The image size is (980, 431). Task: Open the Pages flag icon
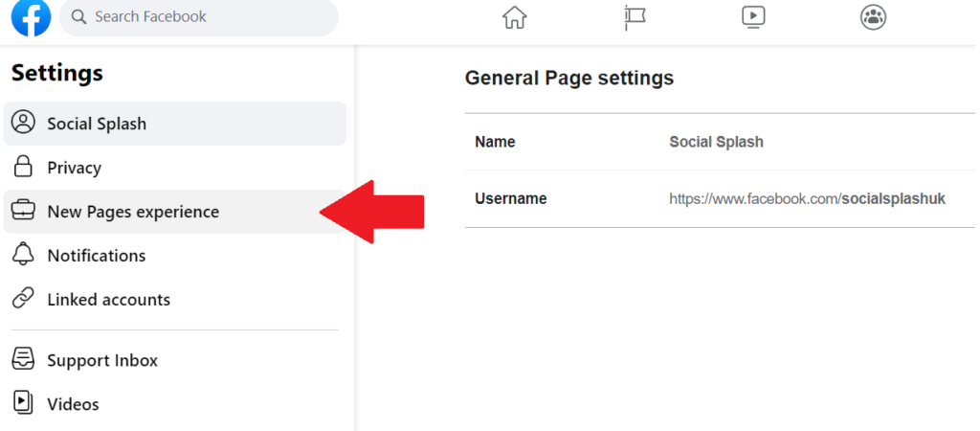point(635,17)
